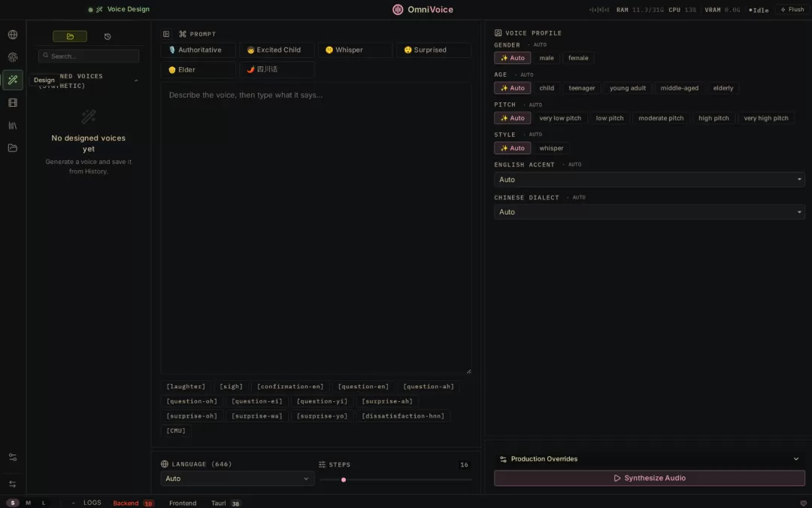Open the film strip sidebar icon
Screen dimensions: 812x508
13,102
